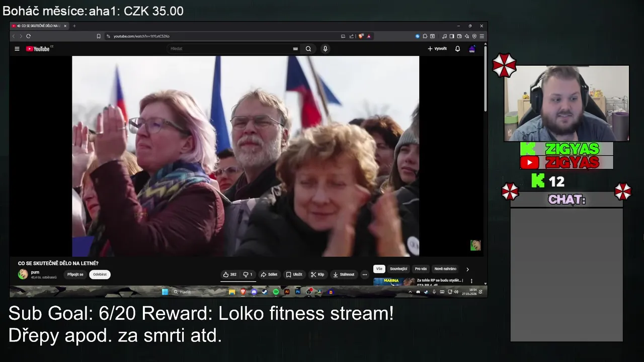Click the YouTube search magnifier button

pyautogui.click(x=308, y=49)
